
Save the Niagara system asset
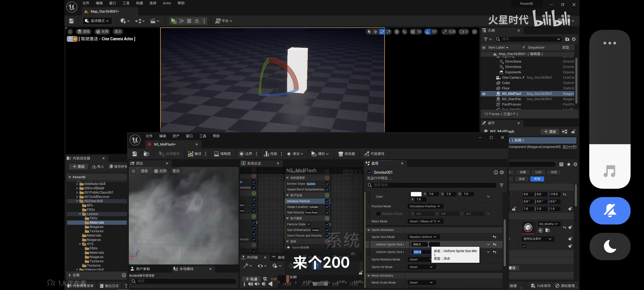tap(135, 154)
